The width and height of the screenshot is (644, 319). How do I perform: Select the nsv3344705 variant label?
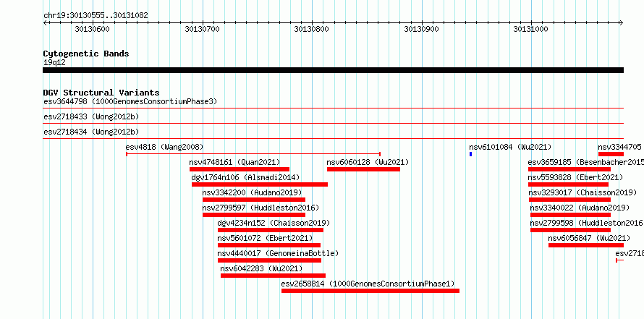(619, 147)
